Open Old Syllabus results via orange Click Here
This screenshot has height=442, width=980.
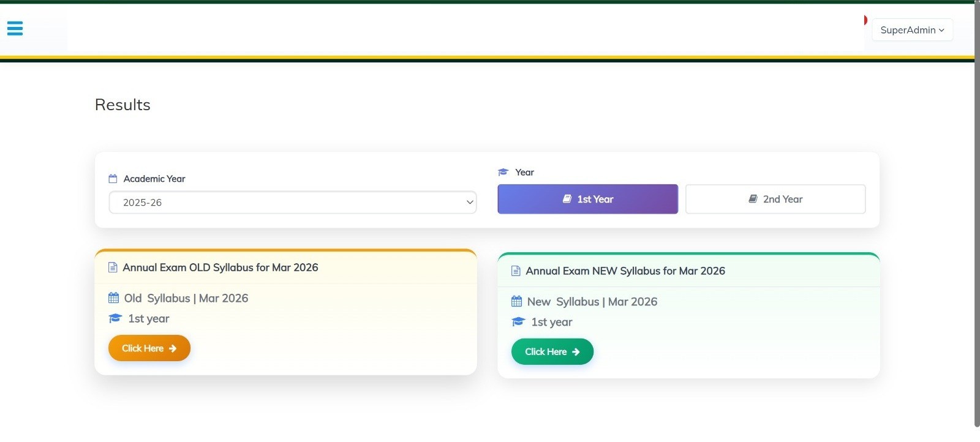(149, 348)
